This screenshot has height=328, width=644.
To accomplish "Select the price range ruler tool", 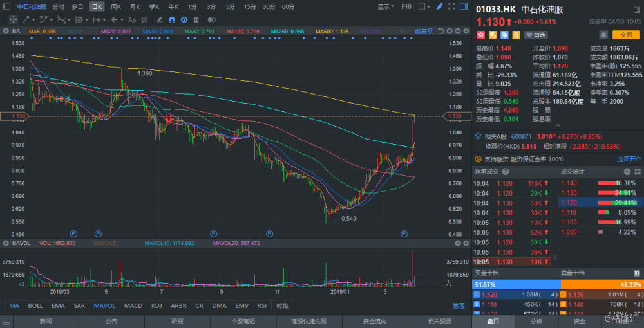I will pyautogui.click(x=97, y=19).
